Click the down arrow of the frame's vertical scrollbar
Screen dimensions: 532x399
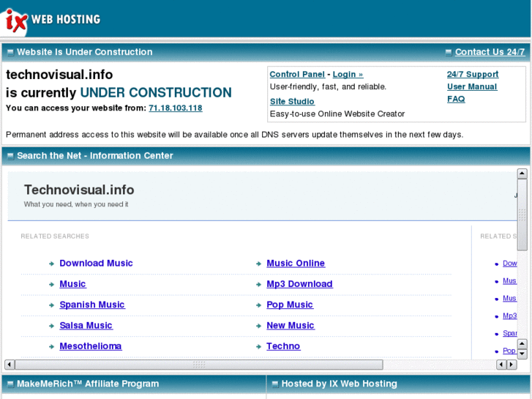click(522, 354)
